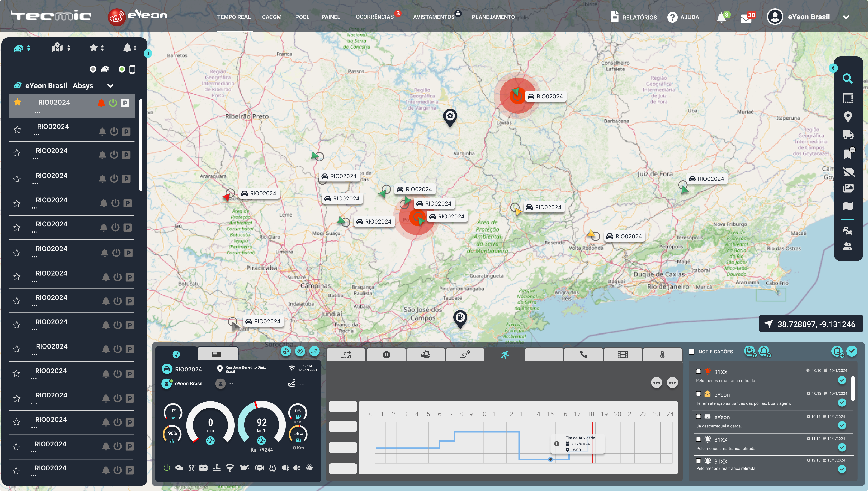Switch to the TEMPO REAL tab

coord(234,17)
